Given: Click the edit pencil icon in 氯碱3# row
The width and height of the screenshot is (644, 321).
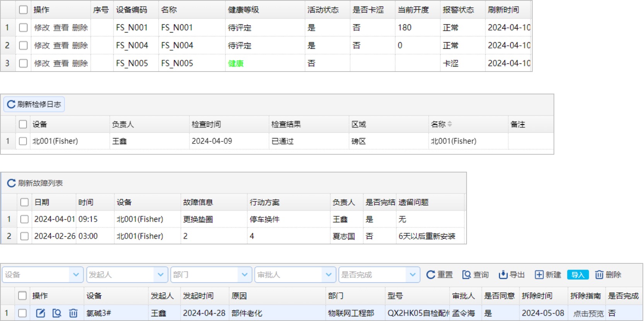Looking at the screenshot, I should pos(40,313).
